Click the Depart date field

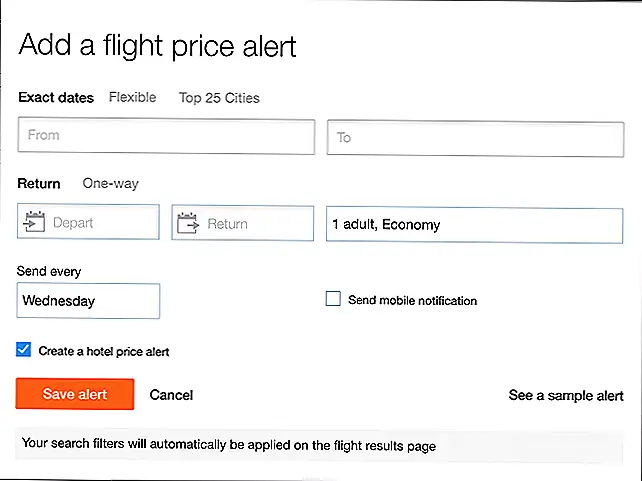pos(88,222)
